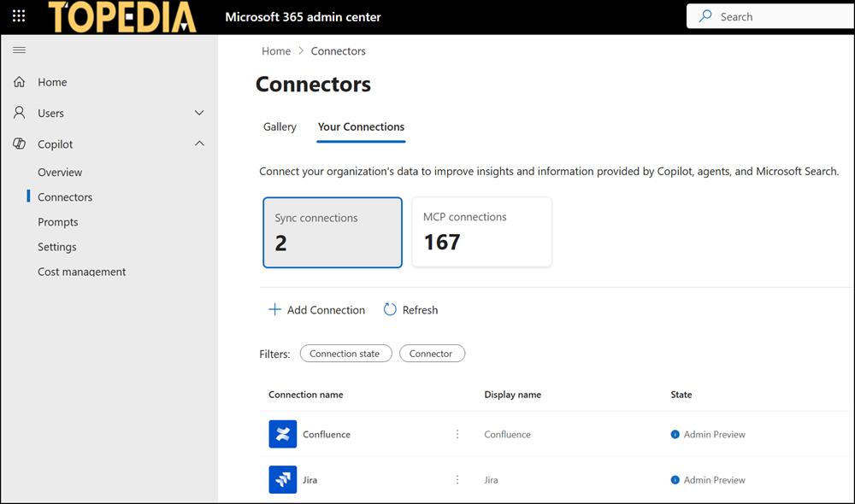Click the circular Refresh icon

(390, 309)
